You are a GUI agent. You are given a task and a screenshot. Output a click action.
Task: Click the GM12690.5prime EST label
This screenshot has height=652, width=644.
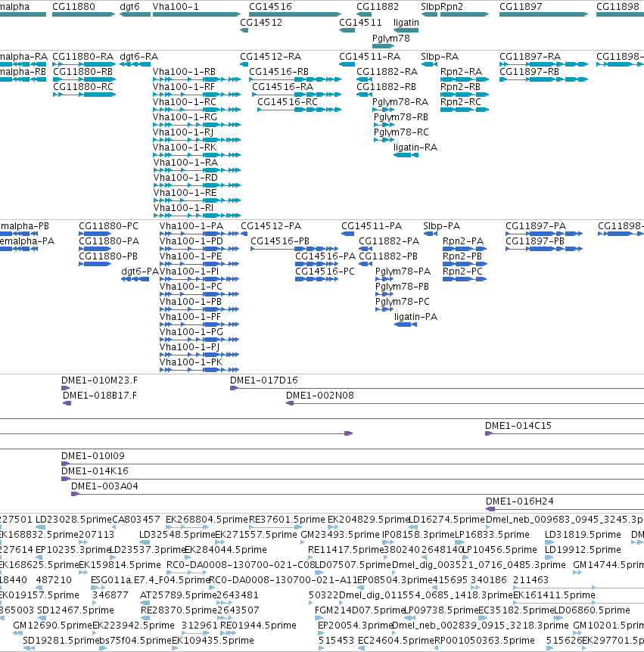[x=52, y=626]
